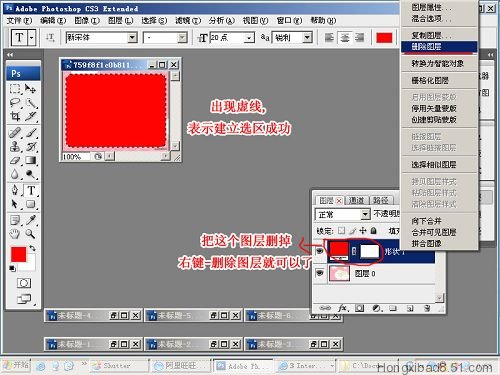Viewport: 500px width, 375px height.
Task: Select the Eyedropper tool
Action: coord(31,220)
